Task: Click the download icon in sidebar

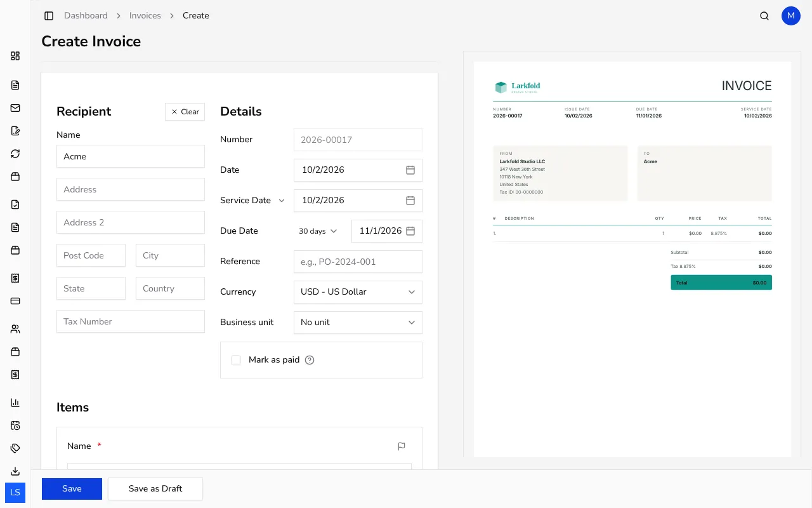Action: point(15,471)
